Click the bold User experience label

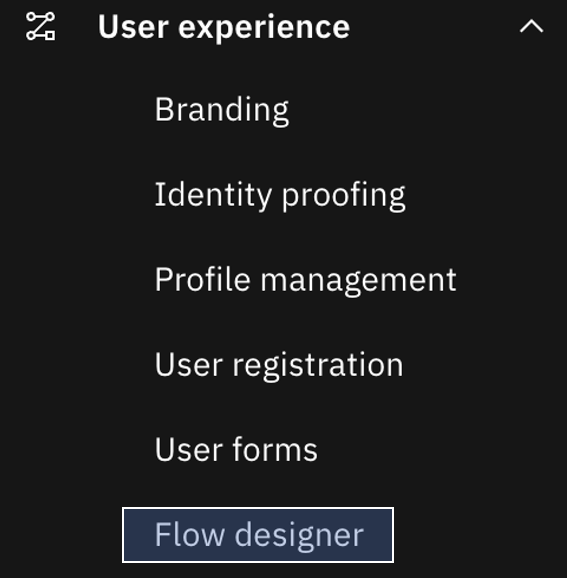pyautogui.click(x=223, y=27)
